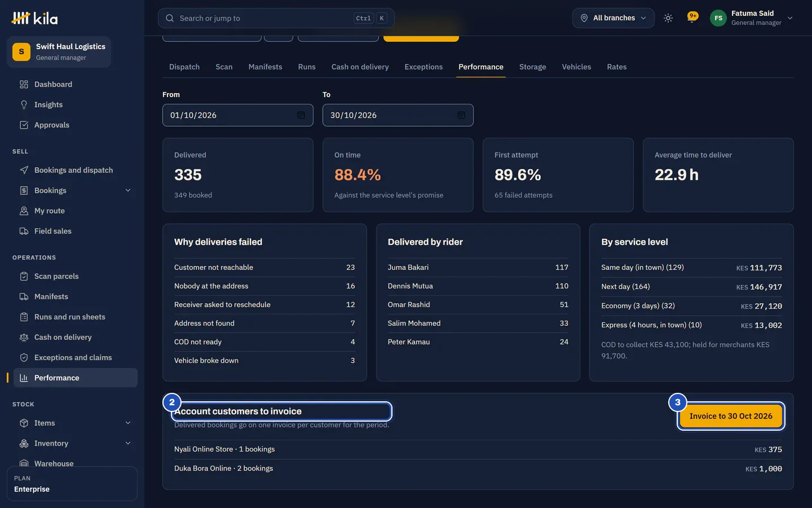Open the Vehicles tab

576,67
